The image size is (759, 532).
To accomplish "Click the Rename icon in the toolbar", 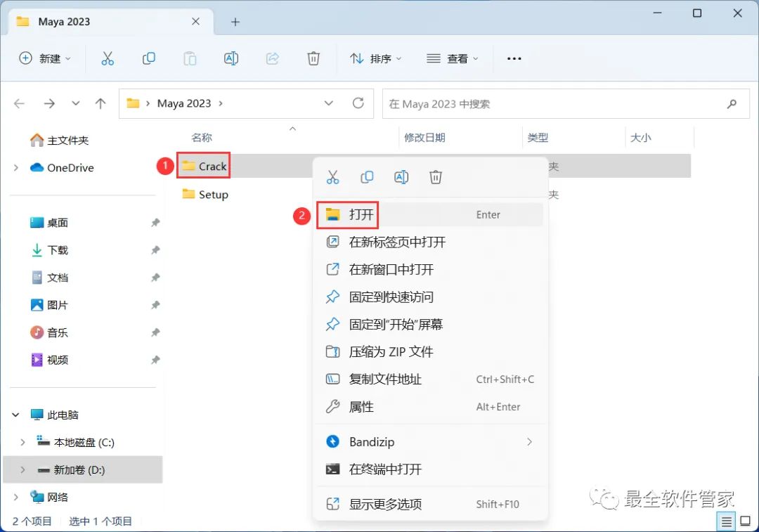I will [231, 58].
